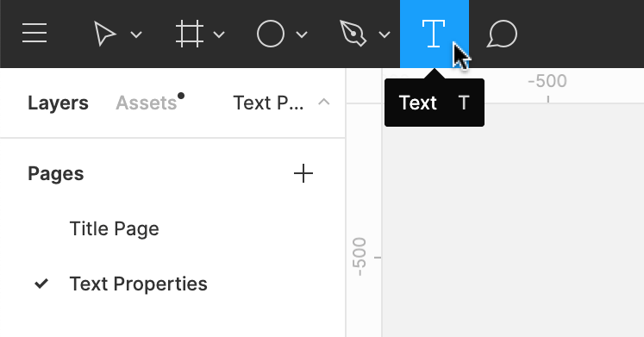Image resolution: width=644 pixels, height=337 pixels.
Task: Open the Pen tool dropdown chevron
Action: tap(385, 34)
